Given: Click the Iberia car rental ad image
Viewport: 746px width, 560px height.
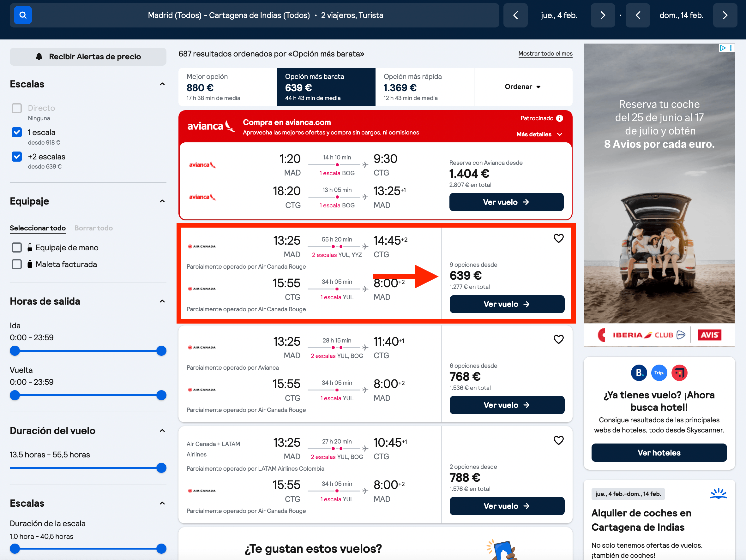Looking at the screenshot, I should [x=659, y=194].
